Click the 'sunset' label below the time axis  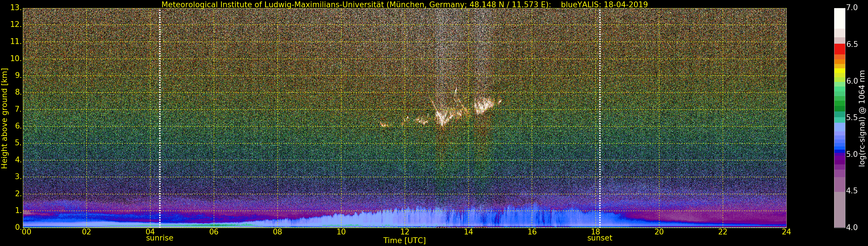click(x=599, y=238)
